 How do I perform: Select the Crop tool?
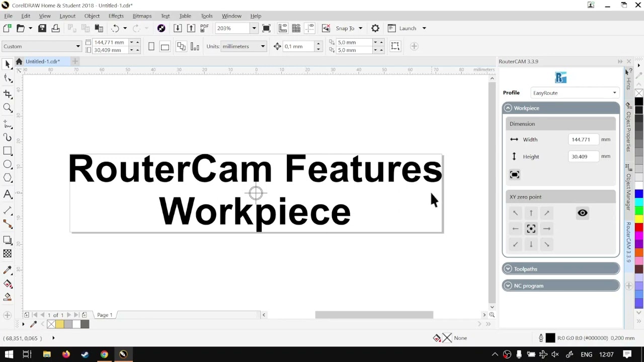coord(8,94)
